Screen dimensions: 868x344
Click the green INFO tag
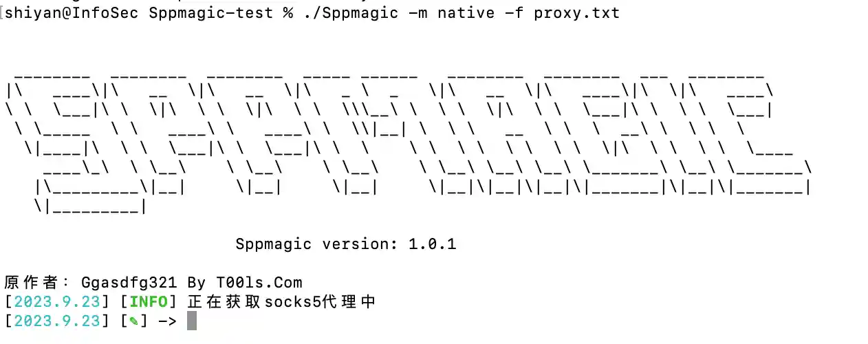click(x=149, y=301)
